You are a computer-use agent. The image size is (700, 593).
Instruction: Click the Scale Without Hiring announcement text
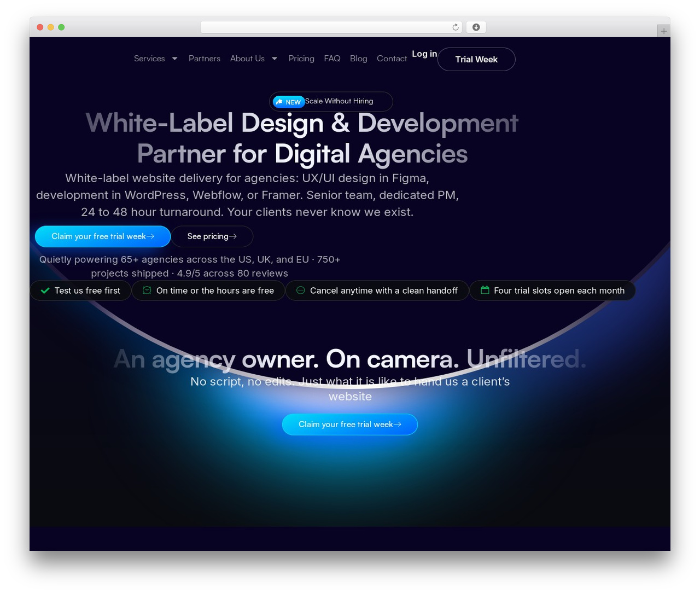[x=339, y=101]
